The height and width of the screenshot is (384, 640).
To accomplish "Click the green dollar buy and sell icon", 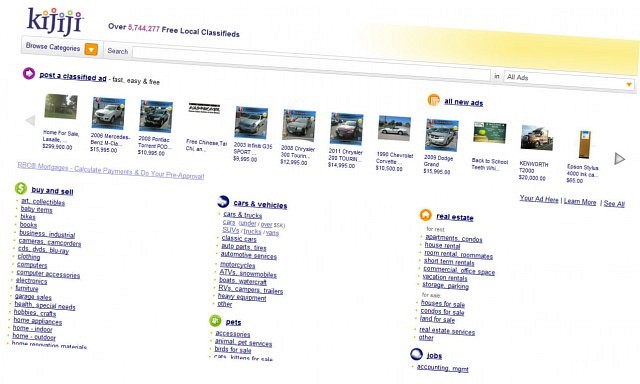I will pos(21,188).
